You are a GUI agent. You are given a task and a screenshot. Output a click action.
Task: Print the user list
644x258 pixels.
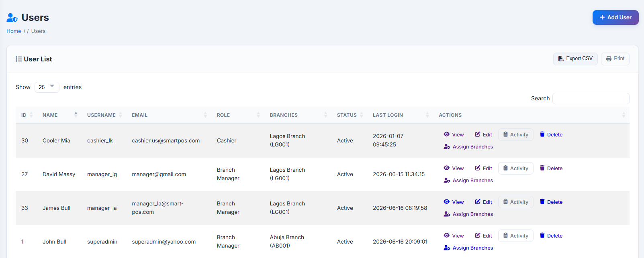[615, 59]
